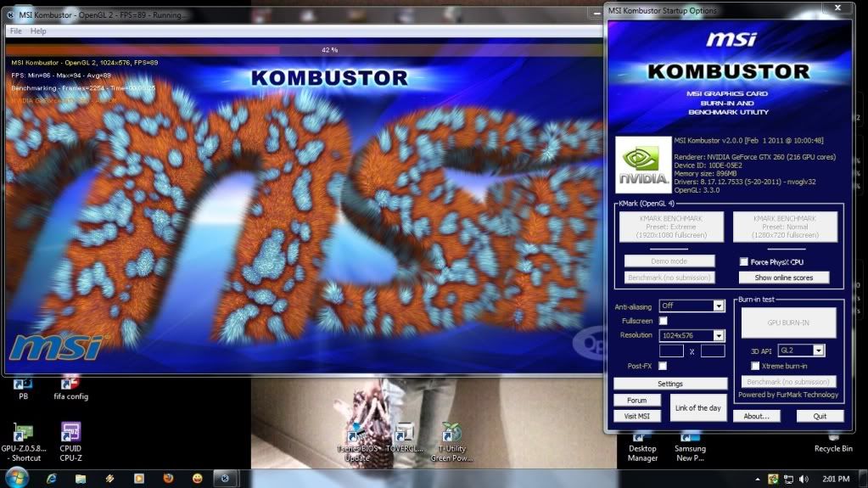Image resolution: width=868 pixels, height=488 pixels.
Task: Close the MSI Kombustor Startup Options window
Action: coord(837,8)
